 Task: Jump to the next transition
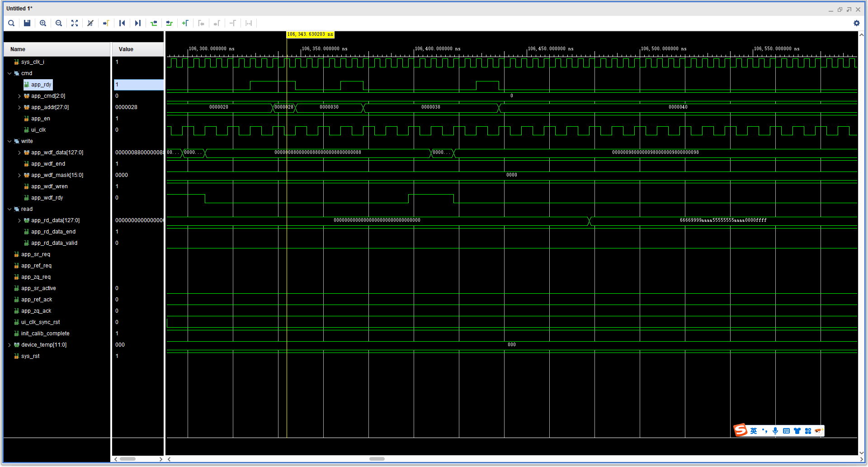coord(169,23)
